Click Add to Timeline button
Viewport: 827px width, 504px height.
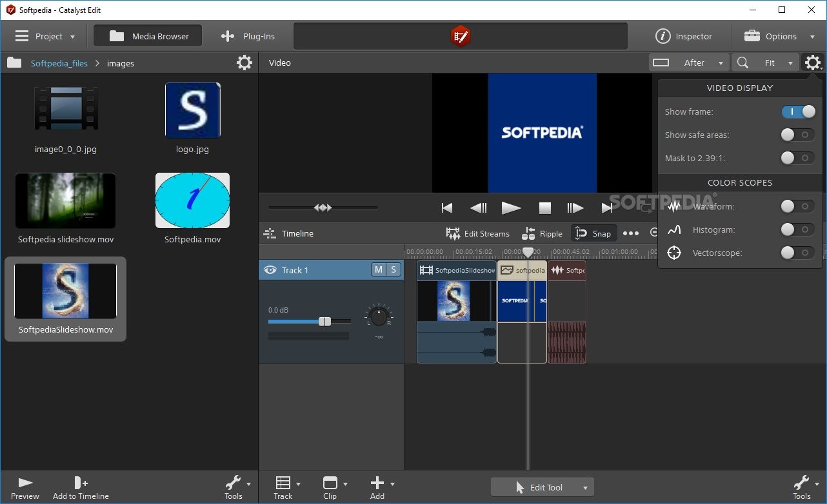pos(81,488)
